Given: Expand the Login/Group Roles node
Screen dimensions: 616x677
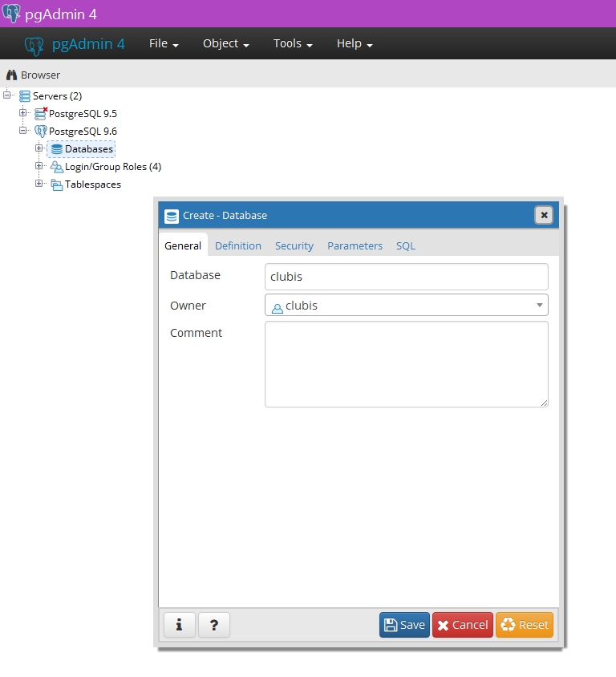Looking at the screenshot, I should (38, 166).
